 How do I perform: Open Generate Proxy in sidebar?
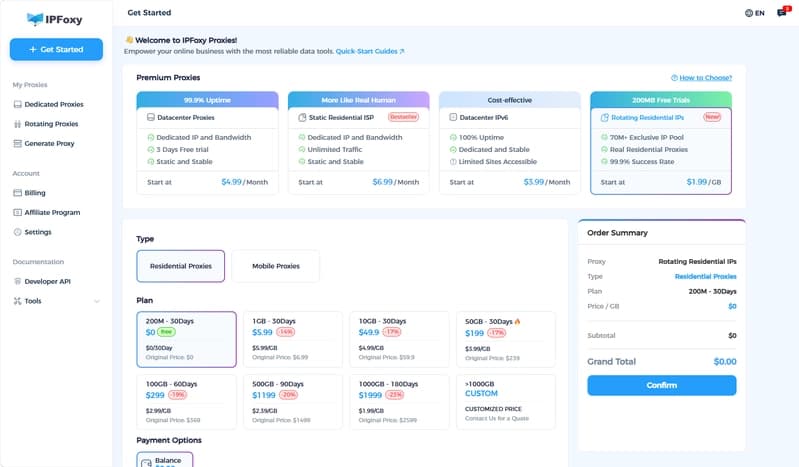pos(49,143)
